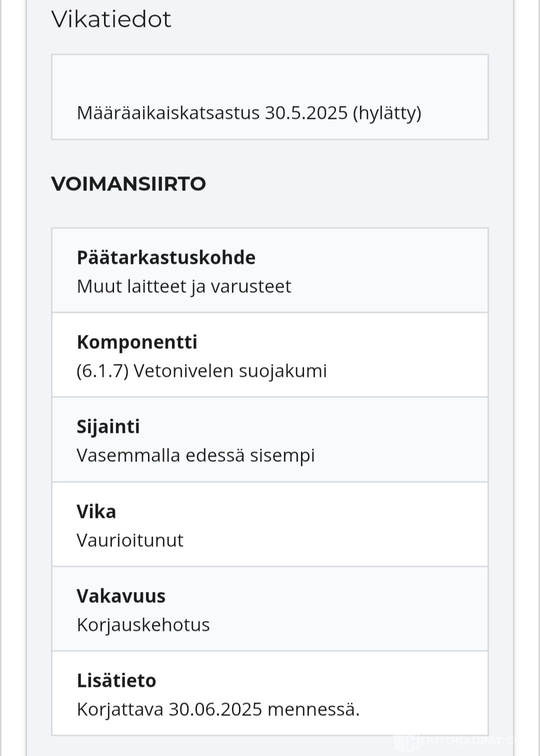
Task: Click the Vakavuus label
Action: 121,596
